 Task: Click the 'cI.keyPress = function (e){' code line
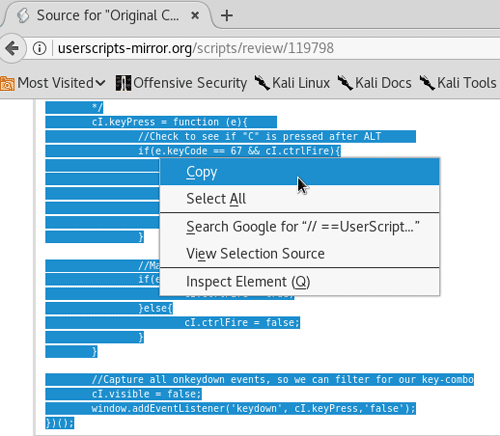tap(169, 122)
